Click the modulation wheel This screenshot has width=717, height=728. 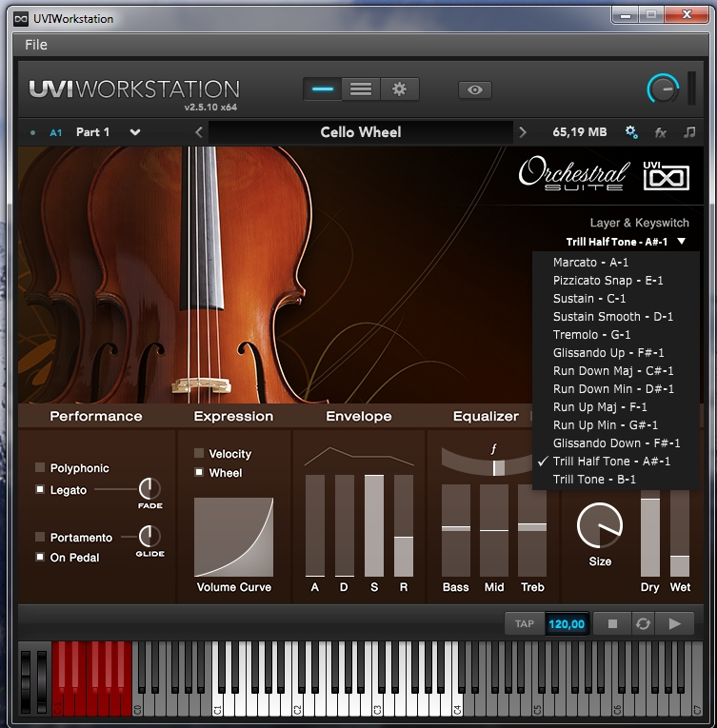42,680
